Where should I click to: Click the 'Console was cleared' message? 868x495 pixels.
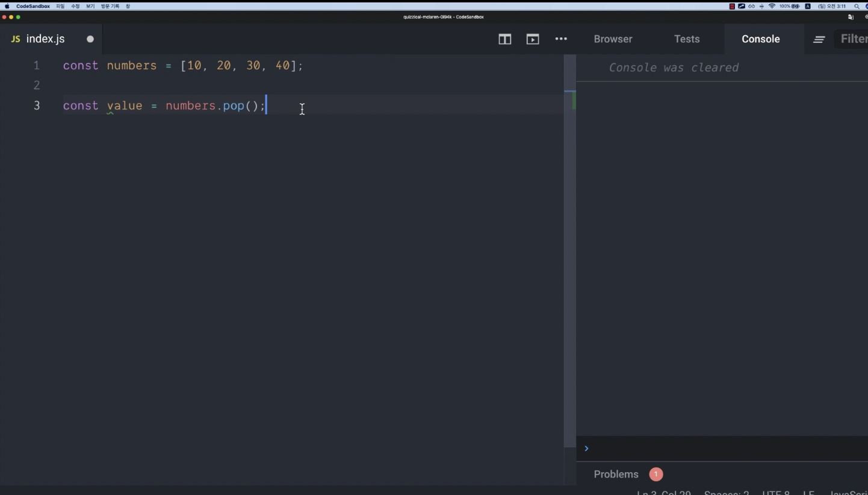point(674,67)
